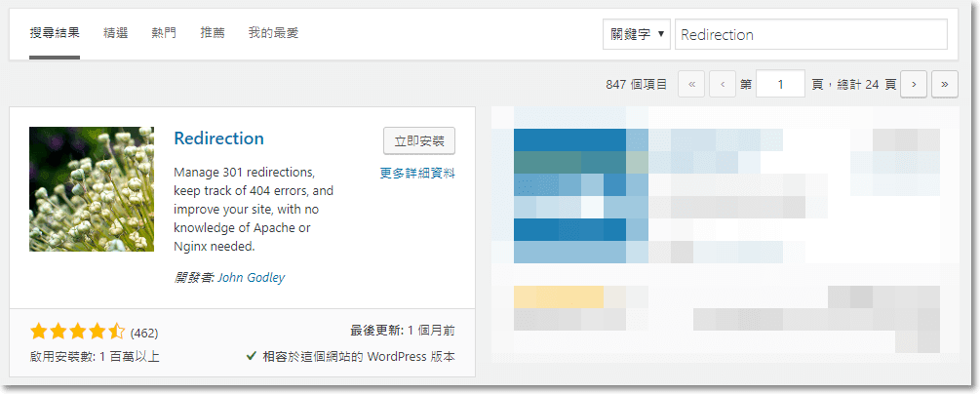Click the 總計 24 頁 total pages text
This screenshot has width=980, height=394.
click(x=866, y=85)
